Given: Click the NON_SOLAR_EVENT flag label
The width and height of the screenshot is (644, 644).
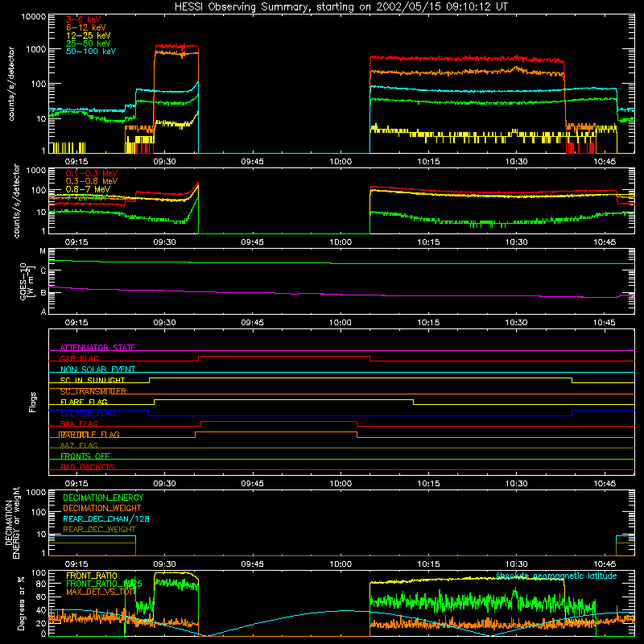Looking at the screenshot, I should 97,369.
